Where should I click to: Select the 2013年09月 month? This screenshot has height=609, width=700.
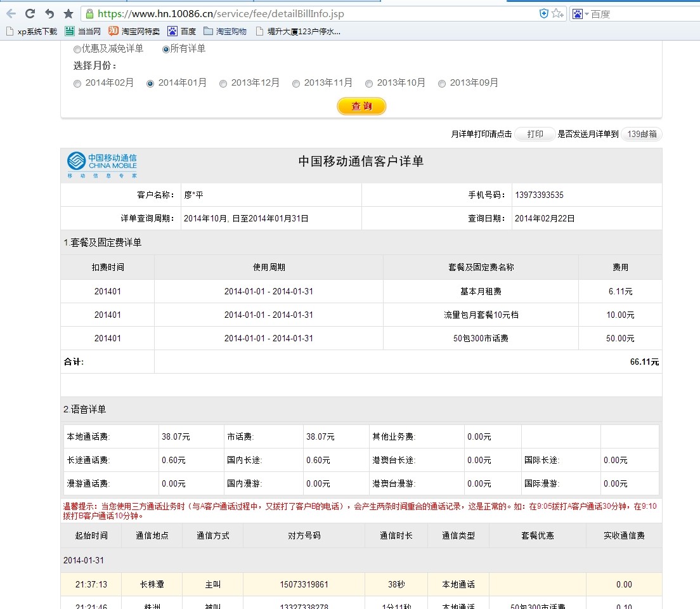442,83
